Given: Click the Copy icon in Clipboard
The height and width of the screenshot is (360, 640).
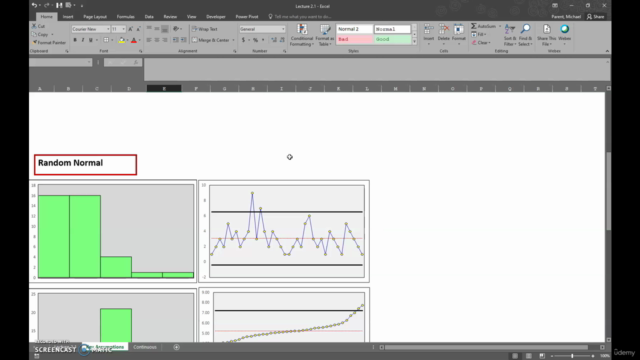Looking at the screenshot, I should (x=34, y=34).
